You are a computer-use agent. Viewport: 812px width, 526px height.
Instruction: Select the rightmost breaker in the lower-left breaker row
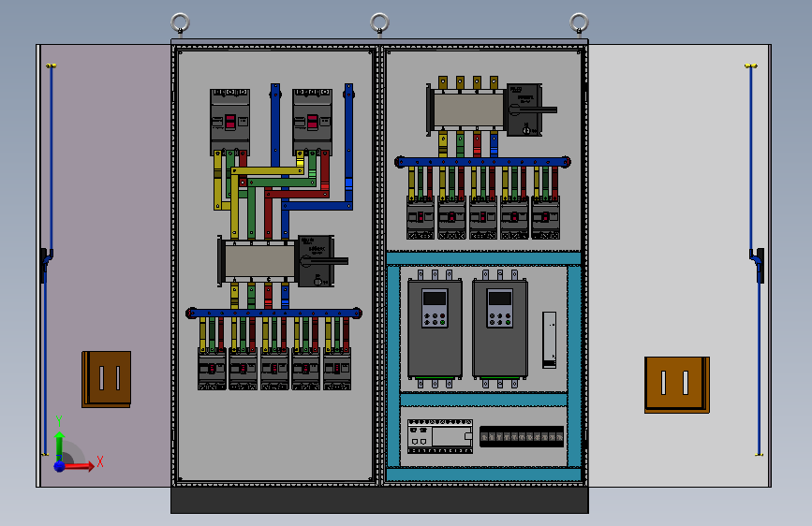pos(337,369)
